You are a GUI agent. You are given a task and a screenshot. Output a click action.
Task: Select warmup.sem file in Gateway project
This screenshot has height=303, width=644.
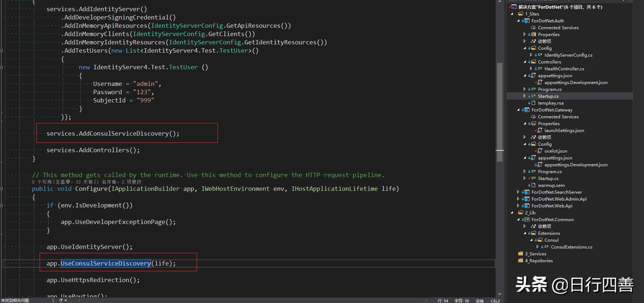tap(551, 185)
